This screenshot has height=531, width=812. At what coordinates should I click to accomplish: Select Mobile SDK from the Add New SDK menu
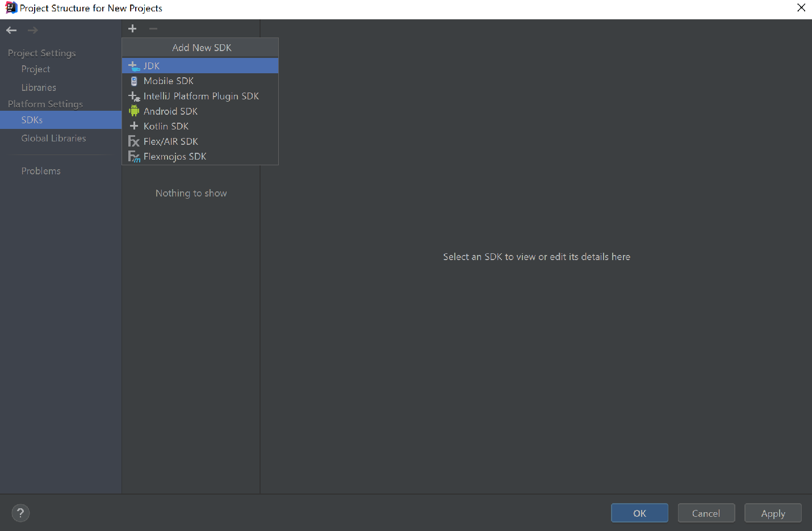(169, 81)
